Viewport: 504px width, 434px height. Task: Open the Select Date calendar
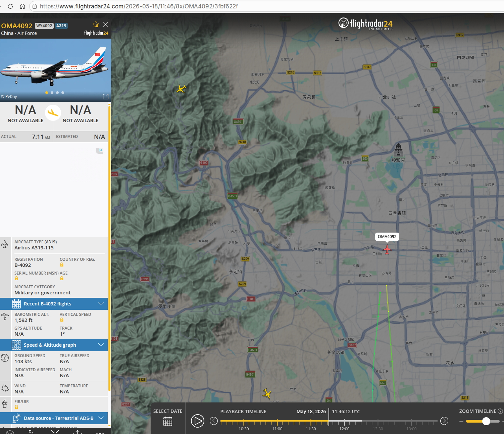point(168,422)
